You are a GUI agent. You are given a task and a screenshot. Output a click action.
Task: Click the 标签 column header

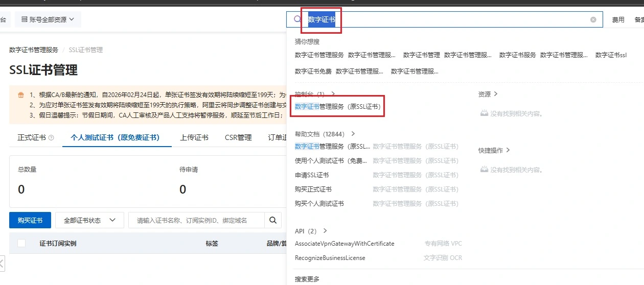pyautogui.click(x=212, y=243)
